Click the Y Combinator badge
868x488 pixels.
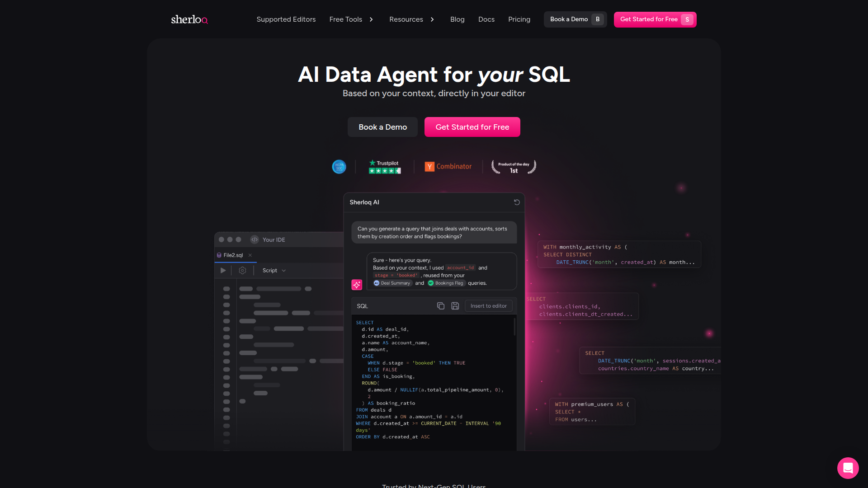pos(448,167)
